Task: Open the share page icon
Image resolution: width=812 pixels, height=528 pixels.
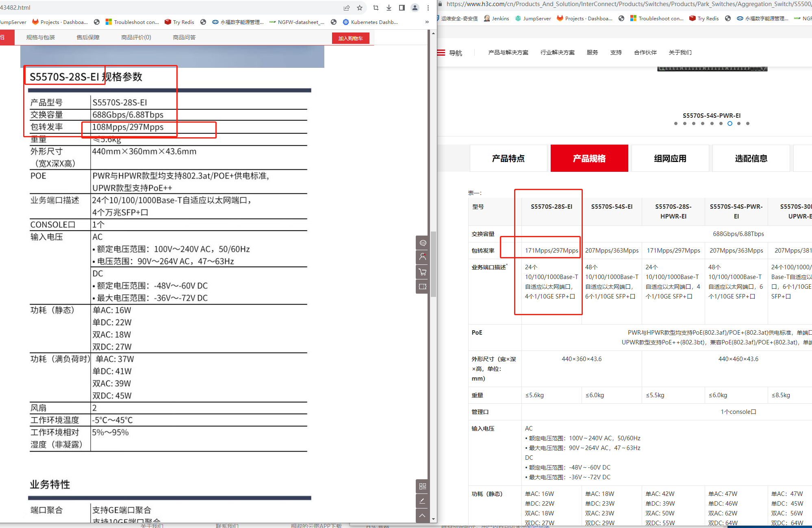Action: 347,8
